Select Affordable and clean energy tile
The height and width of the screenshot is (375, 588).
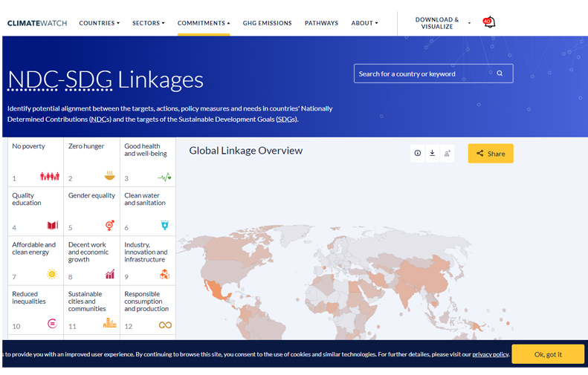click(36, 261)
